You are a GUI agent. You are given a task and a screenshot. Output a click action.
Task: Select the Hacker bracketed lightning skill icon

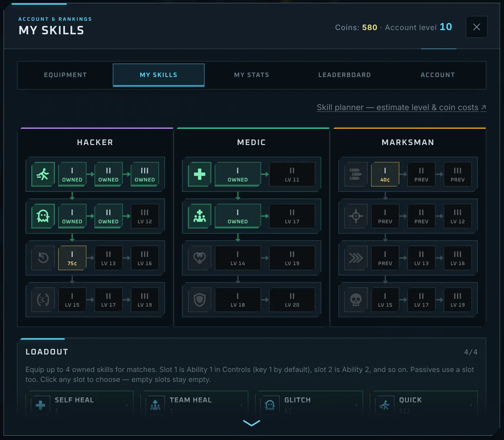click(43, 300)
